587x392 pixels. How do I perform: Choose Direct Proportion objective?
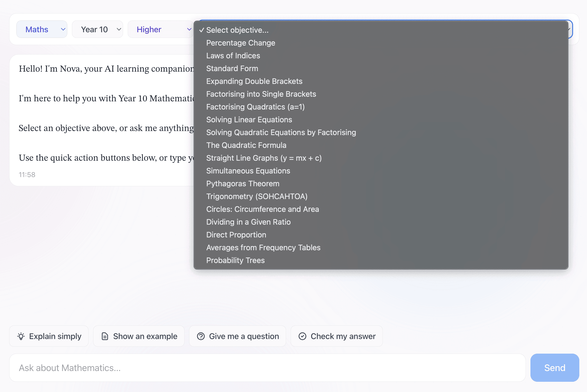[x=236, y=235]
